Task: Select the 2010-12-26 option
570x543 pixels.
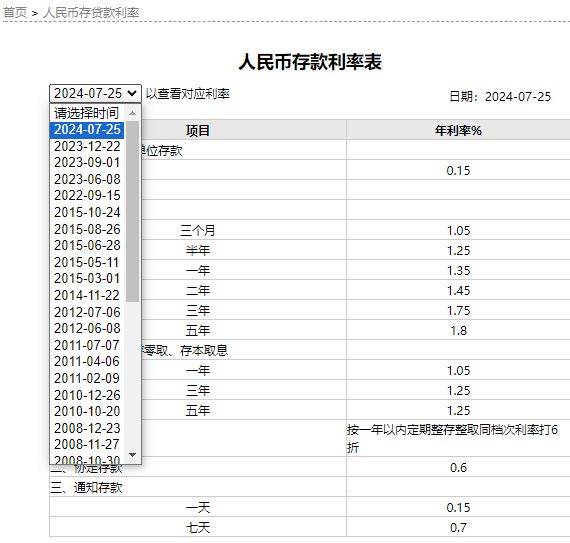Action: 87,395
